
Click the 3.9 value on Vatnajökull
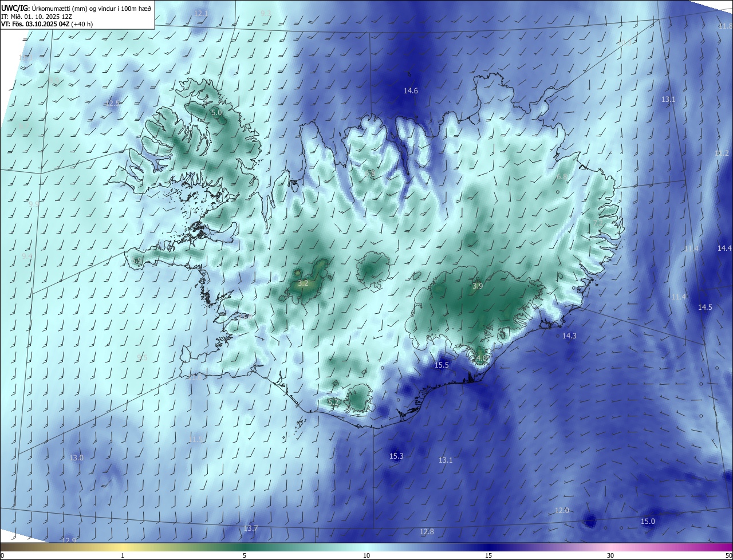[478, 286]
